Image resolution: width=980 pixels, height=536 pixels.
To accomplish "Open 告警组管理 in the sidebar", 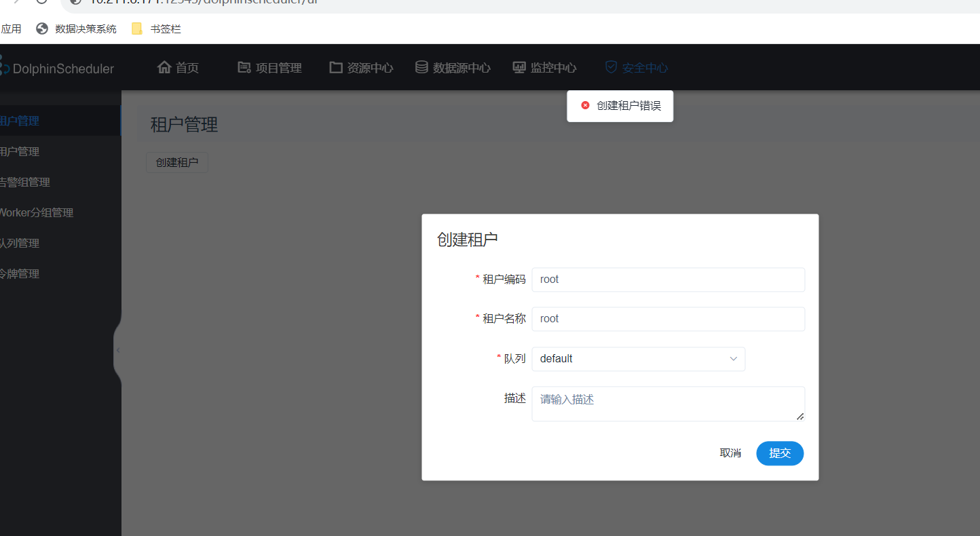I will (x=24, y=182).
